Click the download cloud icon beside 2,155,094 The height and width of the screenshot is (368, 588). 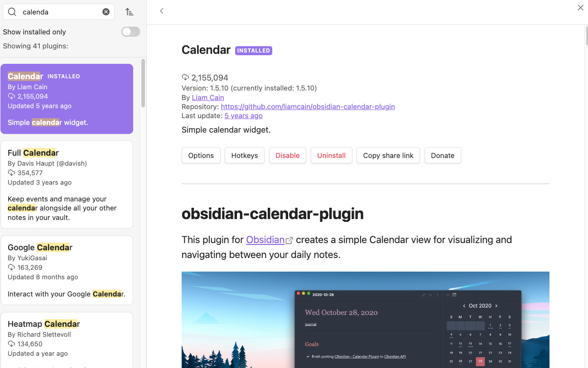point(185,77)
